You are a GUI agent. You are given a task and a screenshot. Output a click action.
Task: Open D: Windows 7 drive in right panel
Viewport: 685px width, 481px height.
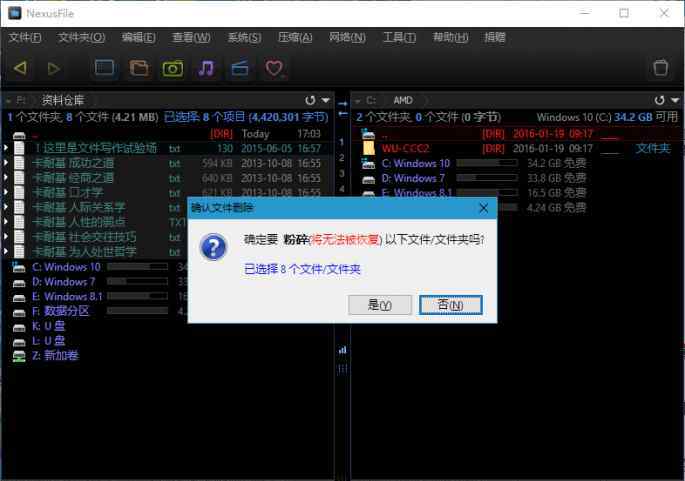(413, 178)
